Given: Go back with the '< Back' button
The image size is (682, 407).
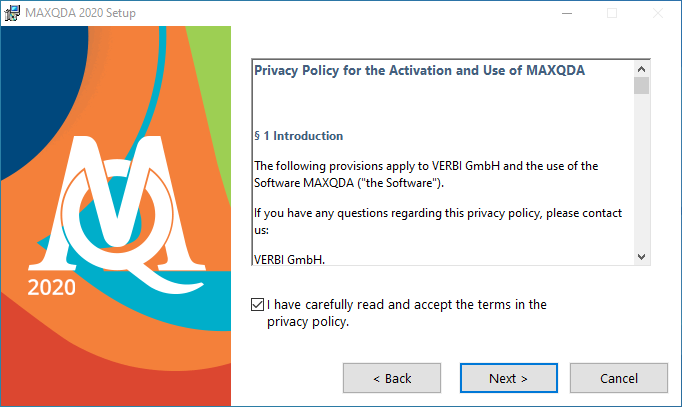Looking at the screenshot, I should pyautogui.click(x=392, y=378).
